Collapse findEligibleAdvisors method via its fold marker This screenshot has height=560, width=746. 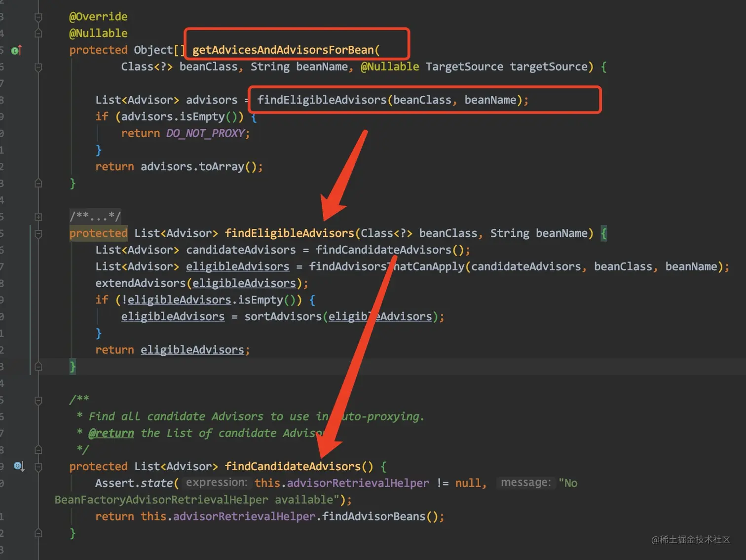click(x=38, y=233)
